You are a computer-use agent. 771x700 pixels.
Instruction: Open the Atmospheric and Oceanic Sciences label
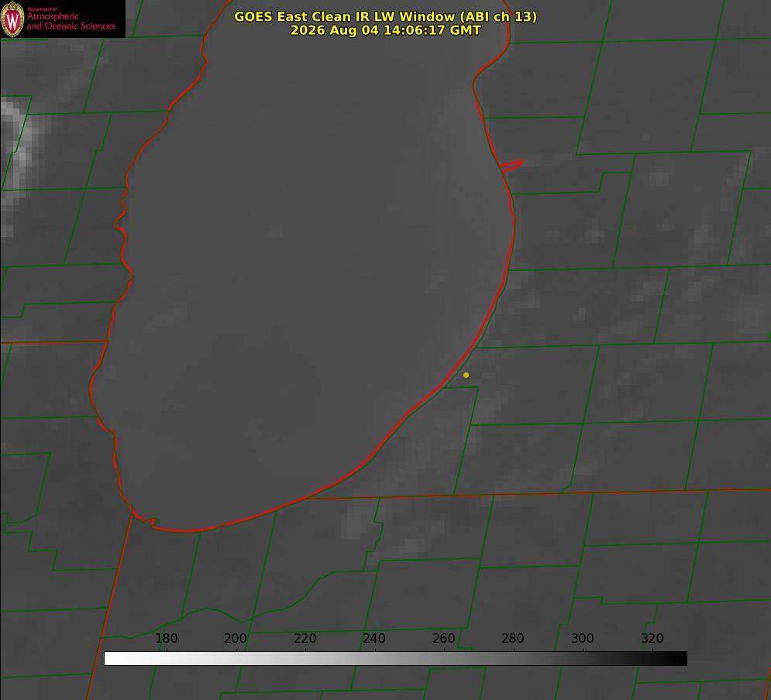[x=71, y=21]
